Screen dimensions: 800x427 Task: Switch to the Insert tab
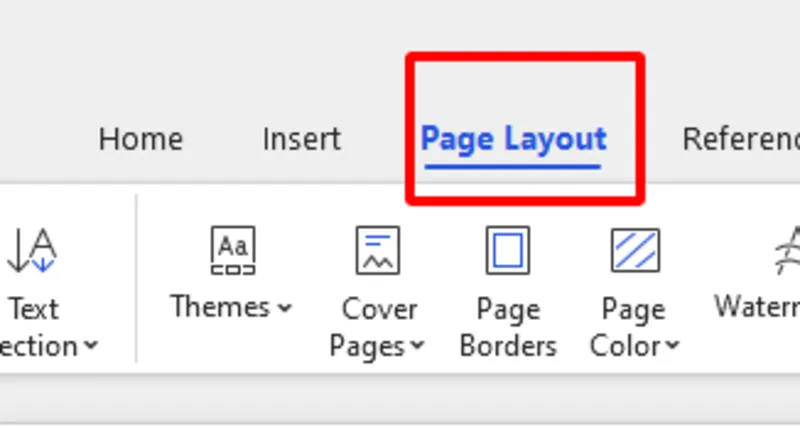coord(302,139)
